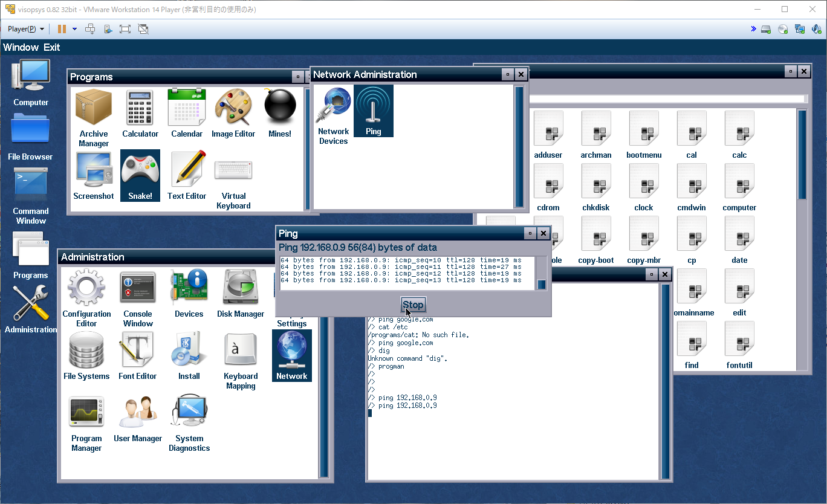The width and height of the screenshot is (827, 504).
Task: Select the Snake! game icon
Action: [x=140, y=176]
